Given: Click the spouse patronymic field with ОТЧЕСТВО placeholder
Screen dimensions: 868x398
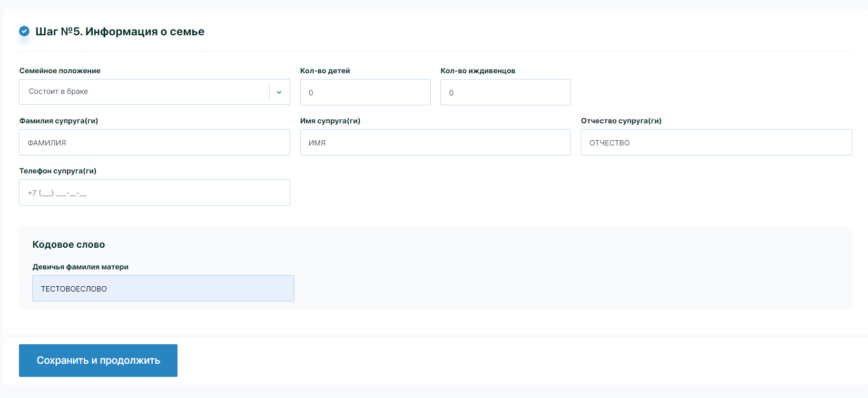Looking at the screenshot, I should tap(716, 142).
